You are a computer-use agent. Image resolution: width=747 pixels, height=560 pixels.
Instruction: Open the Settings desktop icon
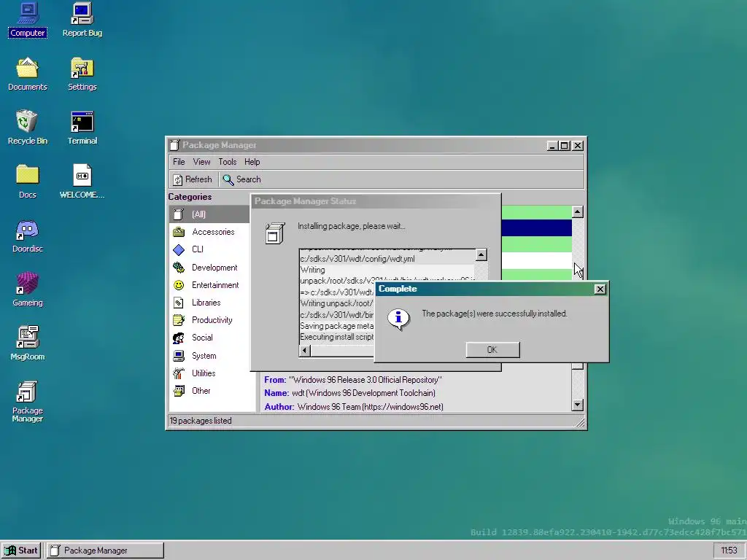pos(82,74)
